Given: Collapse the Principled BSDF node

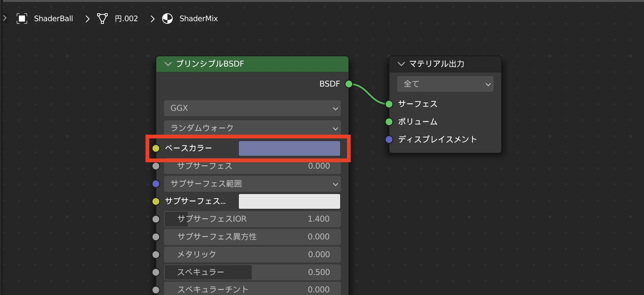Looking at the screenshot, I should [x=168, y=64].
